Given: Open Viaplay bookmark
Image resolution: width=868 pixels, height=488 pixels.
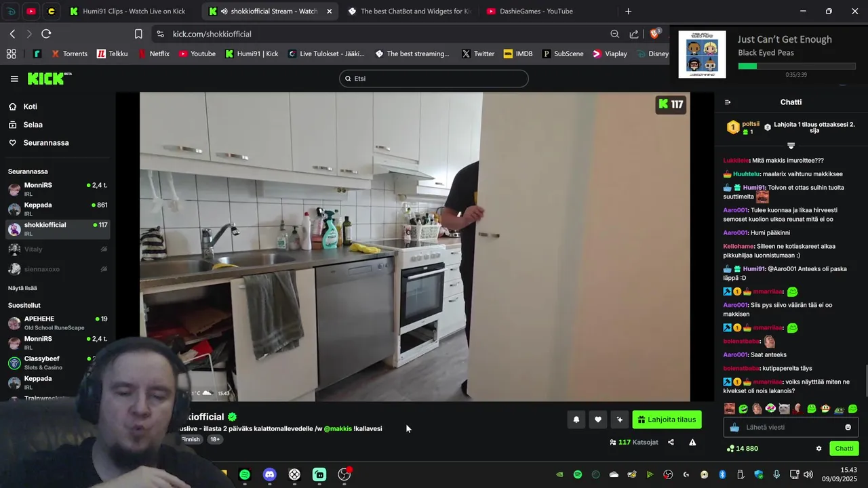Looking at the screenshot, I should pos(610,54).
